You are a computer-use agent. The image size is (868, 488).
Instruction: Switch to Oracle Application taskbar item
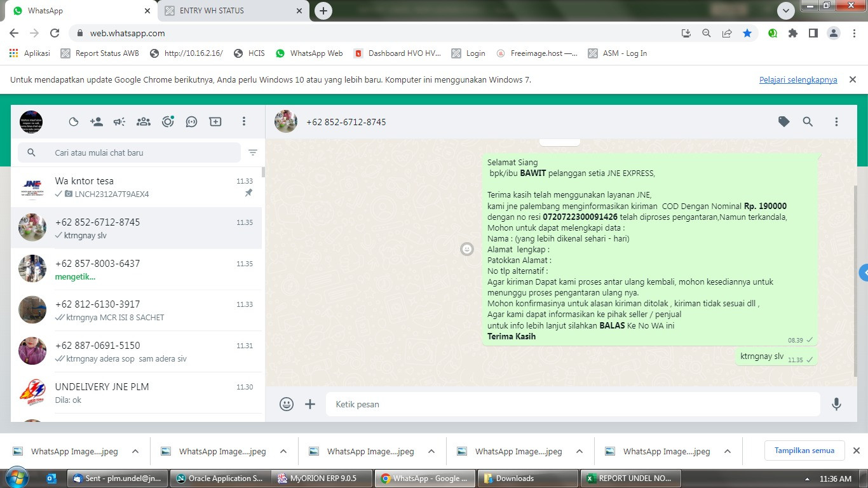220,478
